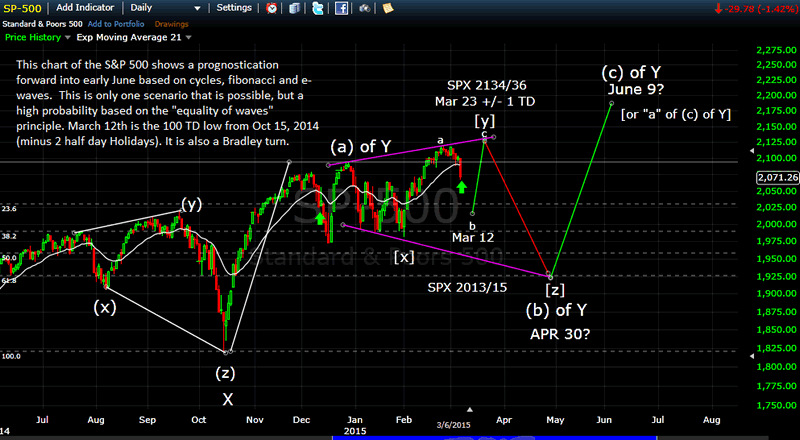Viewport: 800px width, 440px height.
Task: Select the (b) of Y label
Action: 556,310
